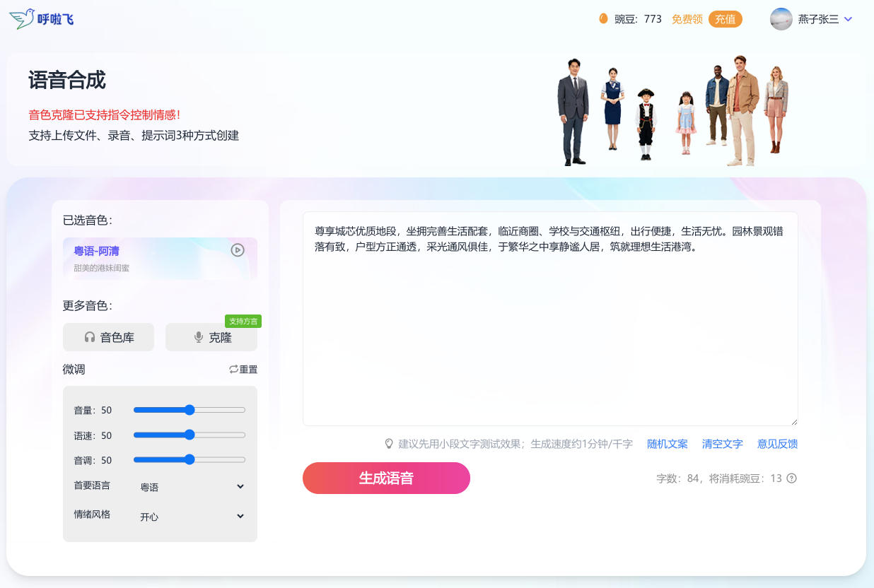Click the 意见反馈 link
The width and height of the screenshot is (874, 588).
pyautogui.click(x=778, y=444)
